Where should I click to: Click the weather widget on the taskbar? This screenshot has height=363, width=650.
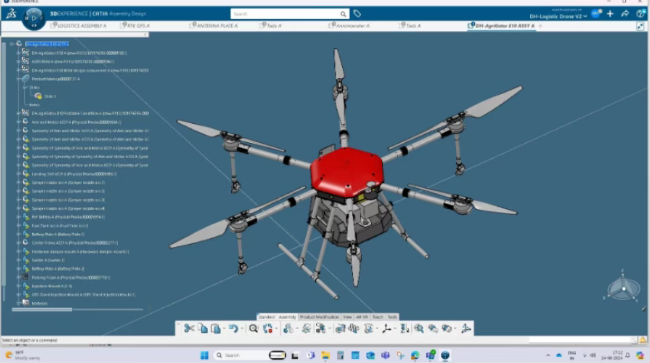coord(23,355)
